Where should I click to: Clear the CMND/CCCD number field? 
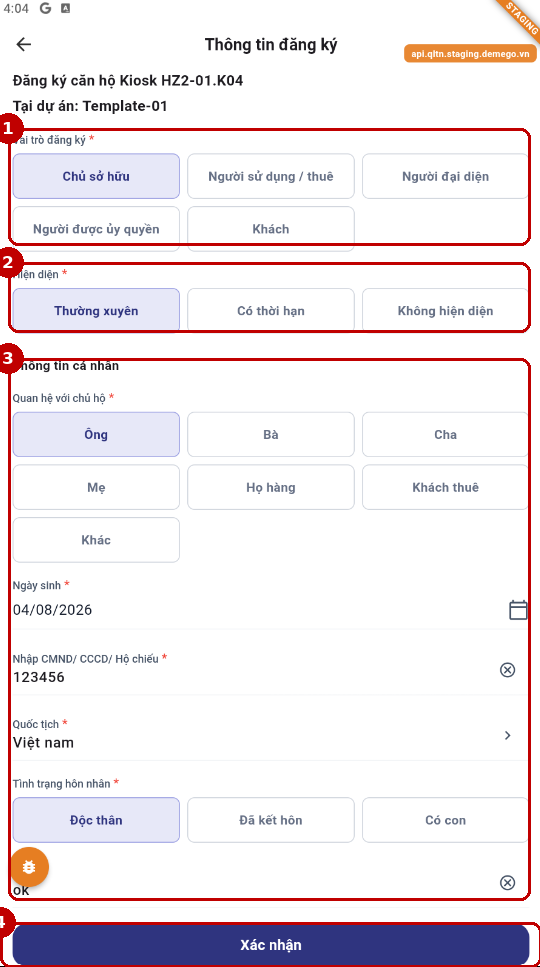pyautogui.click(x=507, y=670)
